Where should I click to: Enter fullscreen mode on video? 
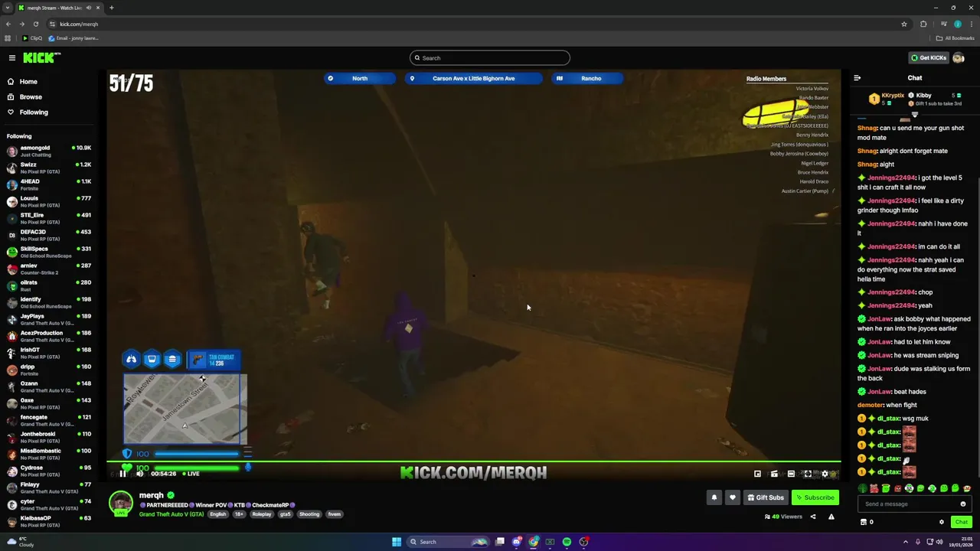[808, 474]
